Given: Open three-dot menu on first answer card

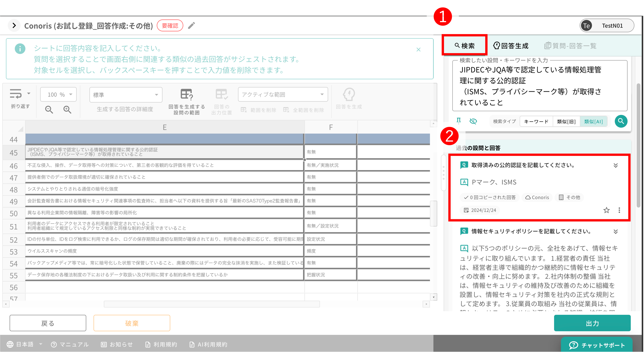Looking at the screenshot, I should point(619,210).
